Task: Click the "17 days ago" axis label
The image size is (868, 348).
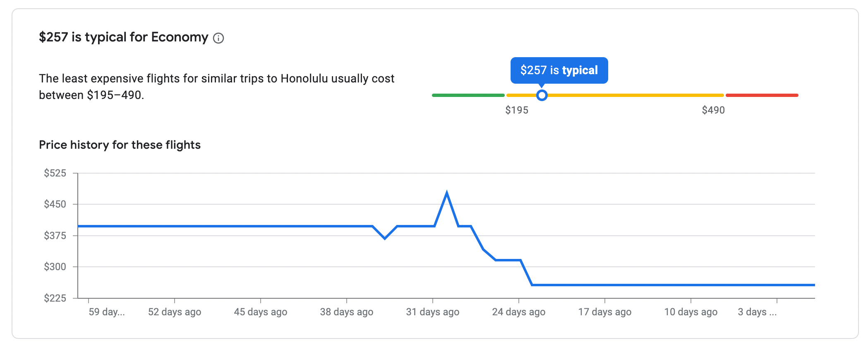Action: coord(604,312)
